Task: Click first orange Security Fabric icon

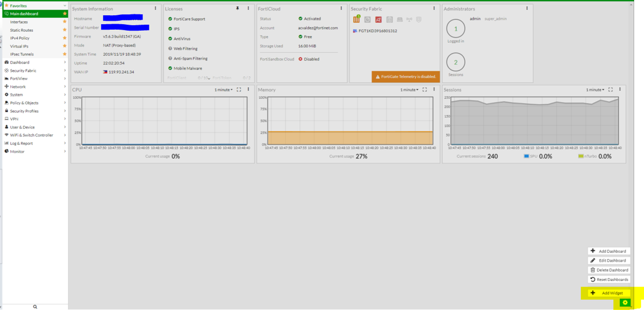Action: (x=356, y=20)
